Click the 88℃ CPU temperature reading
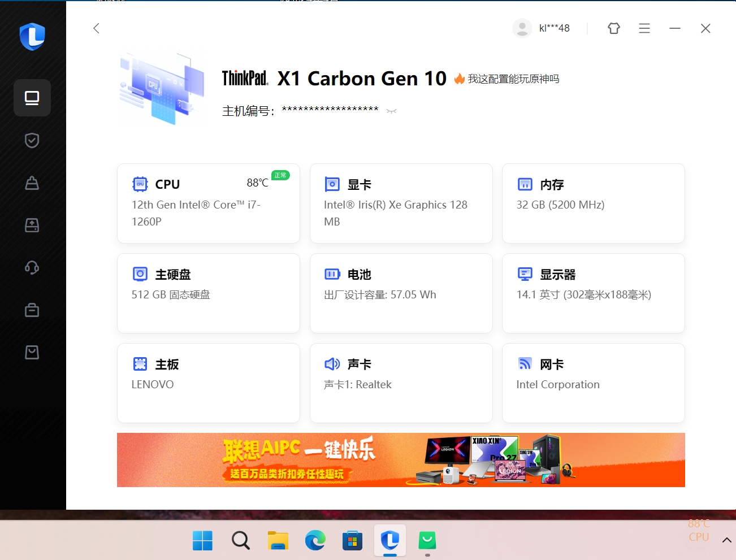Viewport: 736px width, 560px height. [257, 183]
